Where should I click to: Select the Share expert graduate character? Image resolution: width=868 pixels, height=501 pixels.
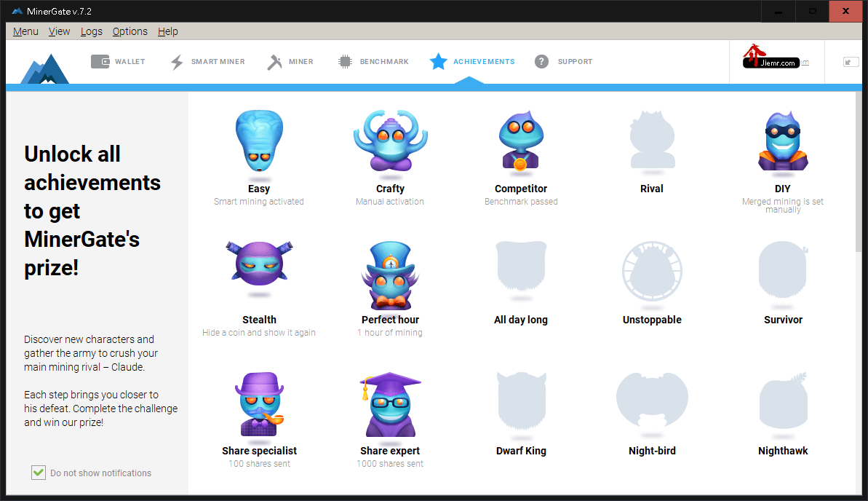[x=390, y=405]
